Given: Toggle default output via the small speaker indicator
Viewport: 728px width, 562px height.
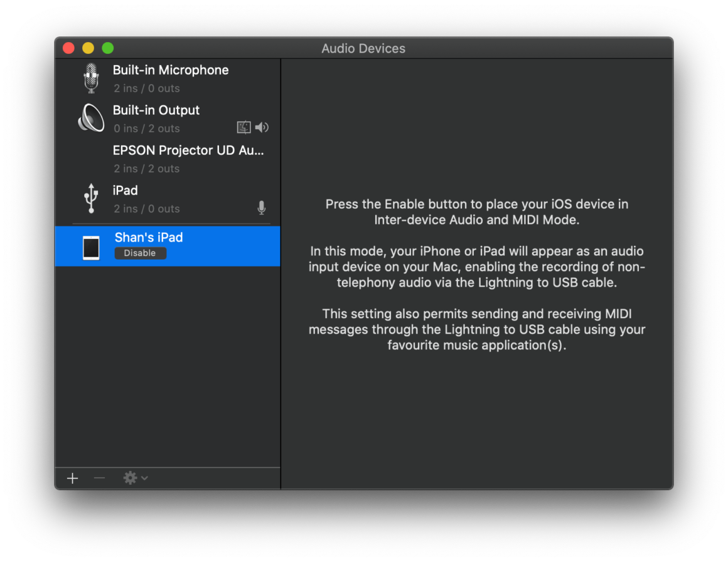Looking at the screenshot, I should click(262, 127).
